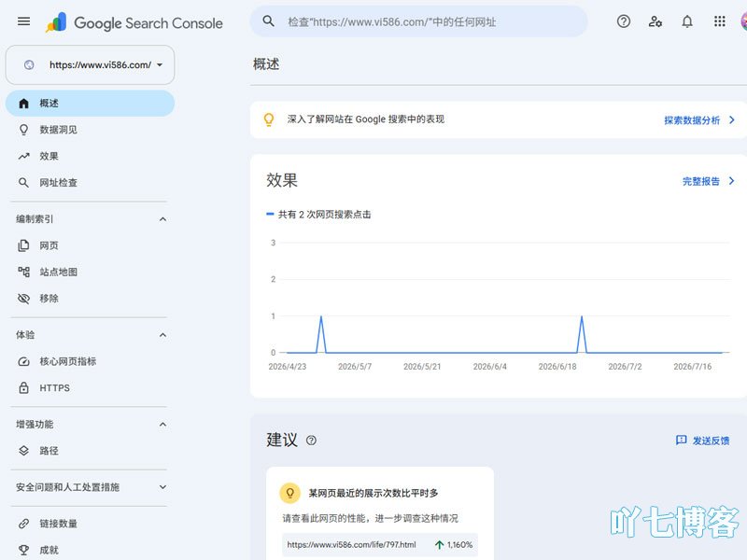
Task: Click the yellow bulb in suggestion card
Action: [x=289, y=493]
